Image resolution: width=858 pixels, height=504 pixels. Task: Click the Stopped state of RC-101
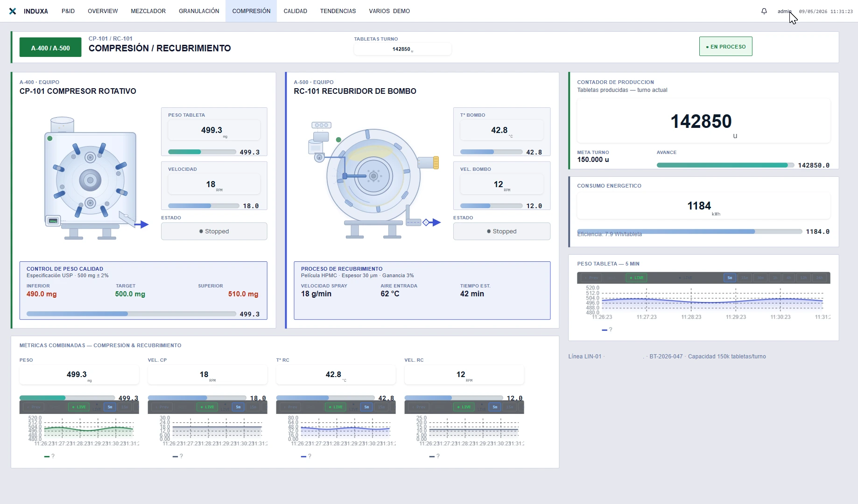pos(502,231)
